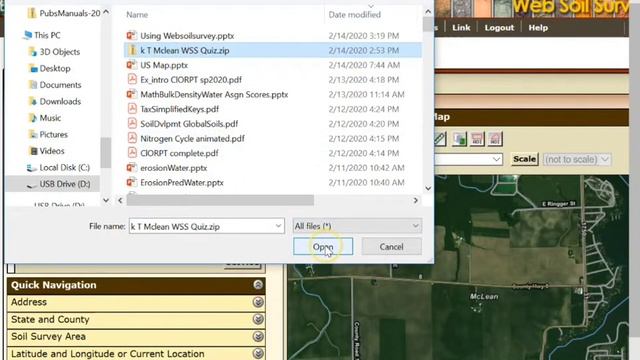This screenshot has height=360, width=640.
Task: Select US Map.pptx file
Action: (x=164, y=65)
